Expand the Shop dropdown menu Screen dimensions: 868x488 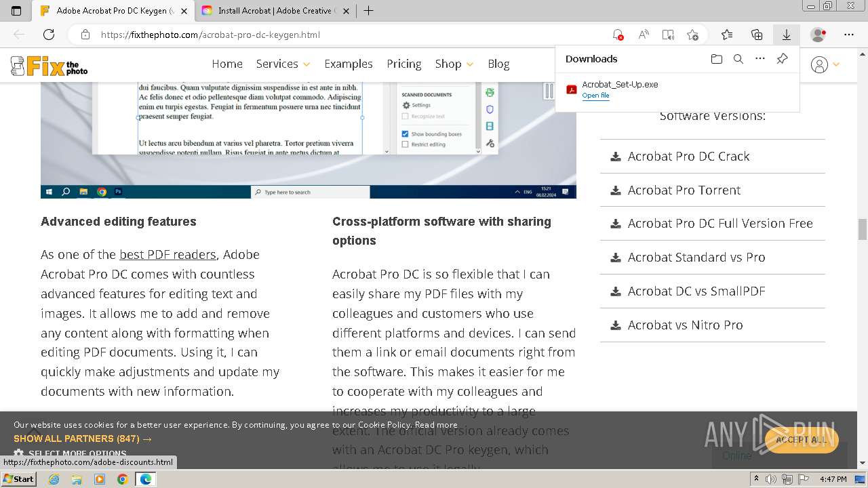[x=454, y=64]
